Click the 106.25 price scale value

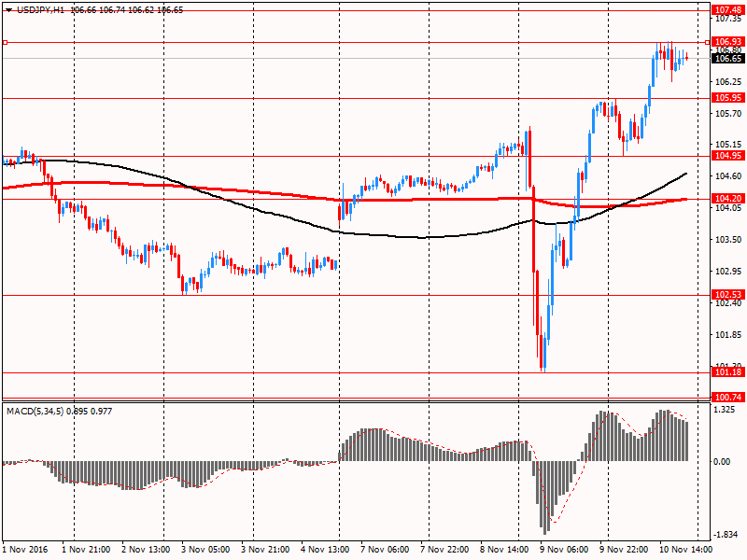pos(728,82)
